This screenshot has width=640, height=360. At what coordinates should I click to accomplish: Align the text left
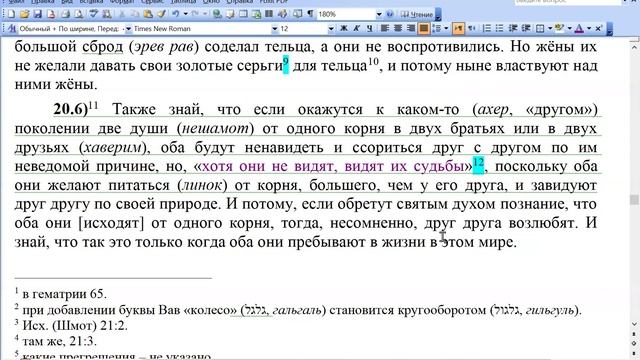pos(384,28)
